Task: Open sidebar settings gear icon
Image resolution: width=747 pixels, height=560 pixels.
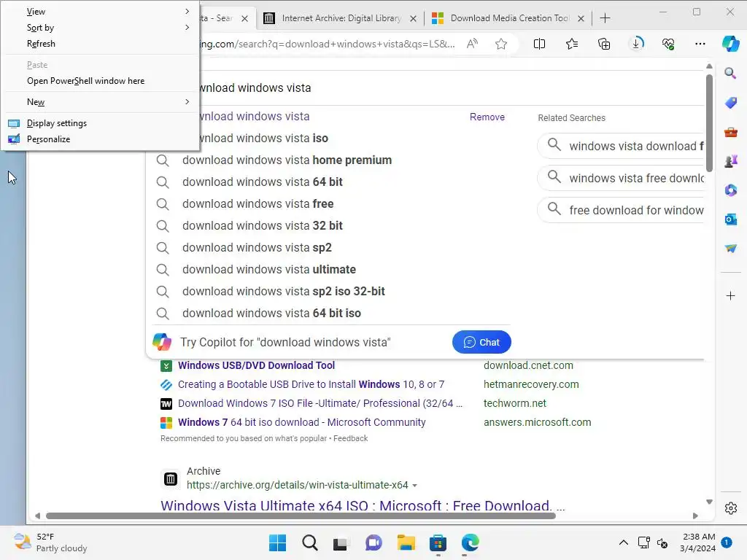Action: click(730, 508)
